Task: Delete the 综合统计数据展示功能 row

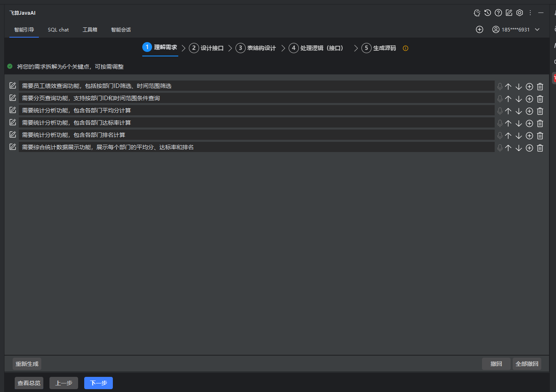Action: [x=540, y=148]
